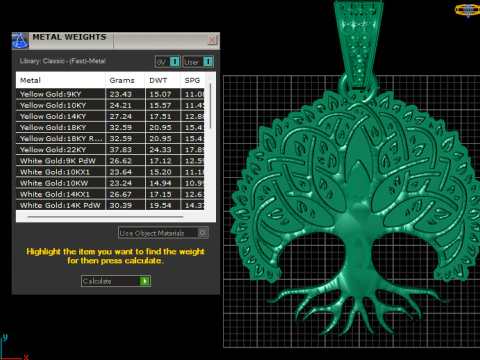The image size is (480, 360).
Task: Click the Metal column header
Action: tap(60, 80)
